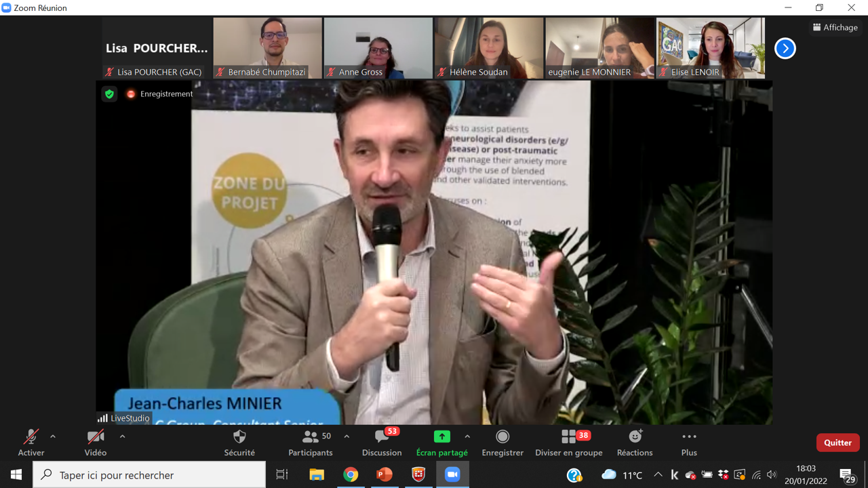Open the Plus more options menu

[x=689, y=443]
